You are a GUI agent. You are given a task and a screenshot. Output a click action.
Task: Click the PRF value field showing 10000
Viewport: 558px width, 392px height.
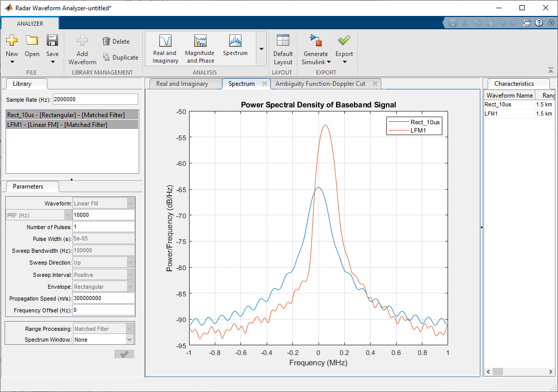coord(104,215)
